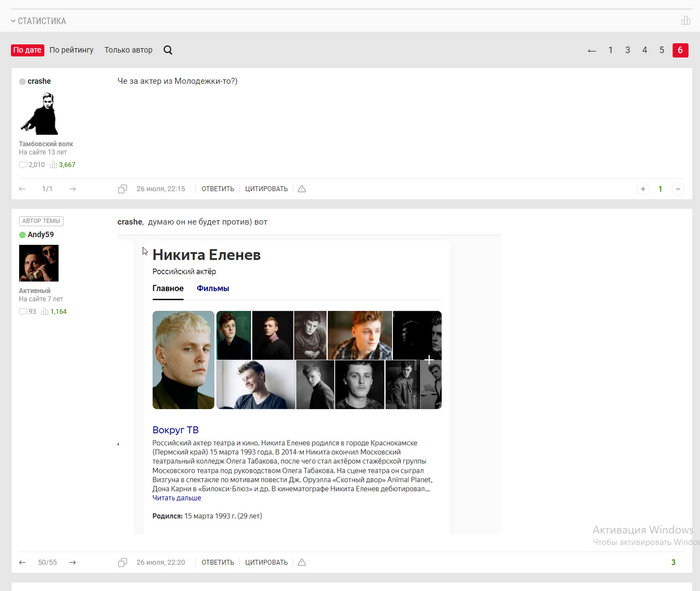
Task: View Andy59's post rating count 3
Action: pos(673,562)
